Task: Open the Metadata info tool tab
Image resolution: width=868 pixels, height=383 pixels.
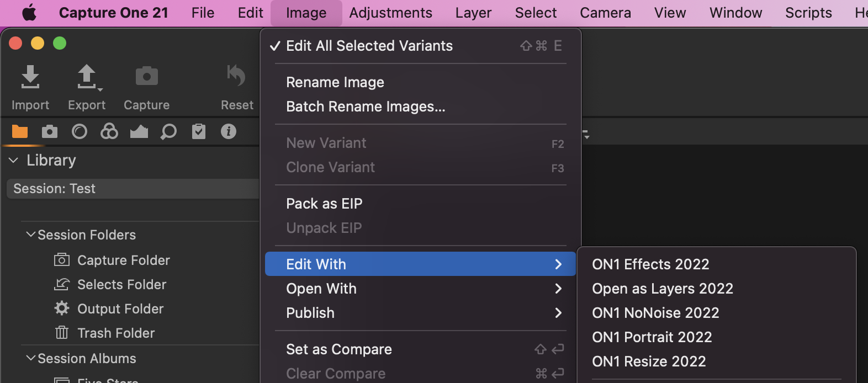Action: tap(229, 131)
